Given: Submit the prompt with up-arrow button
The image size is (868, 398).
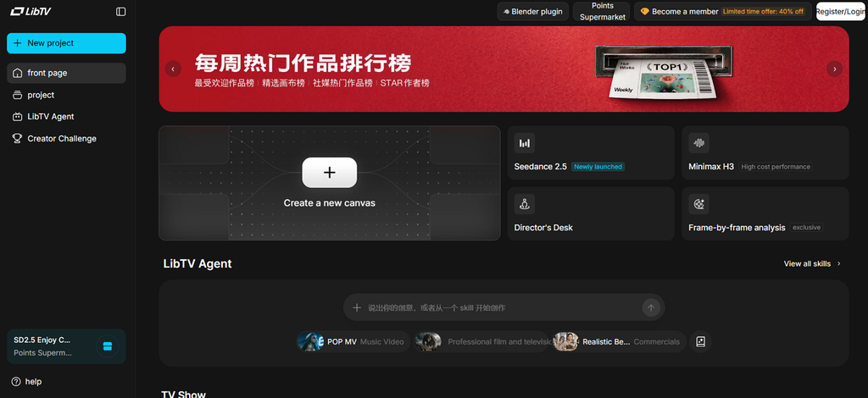Looking at the screenshot, I should [x=651, y=308].
